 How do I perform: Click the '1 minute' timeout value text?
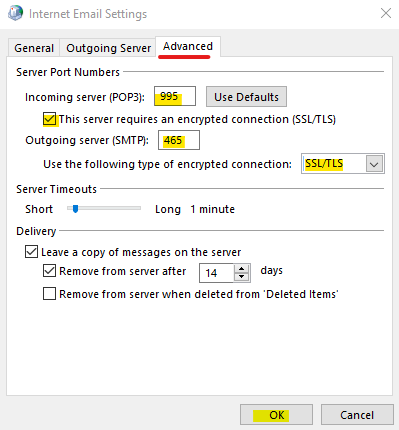point(213,209)
